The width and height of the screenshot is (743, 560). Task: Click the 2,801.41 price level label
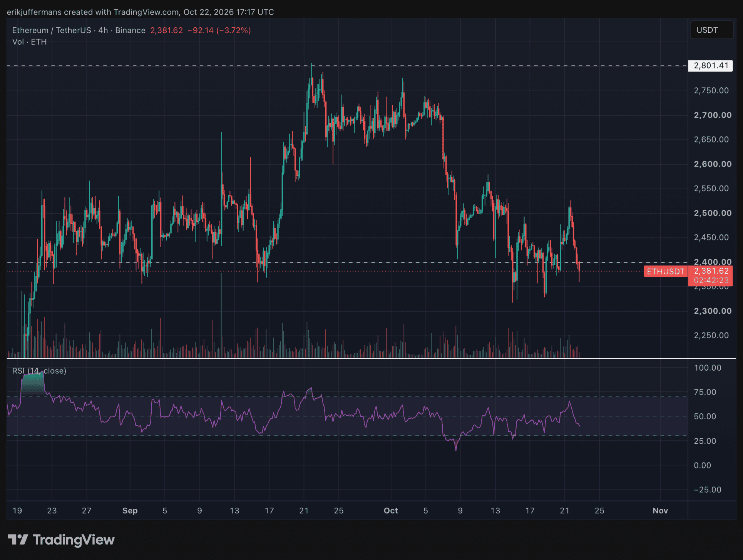(x=711, y=66)
